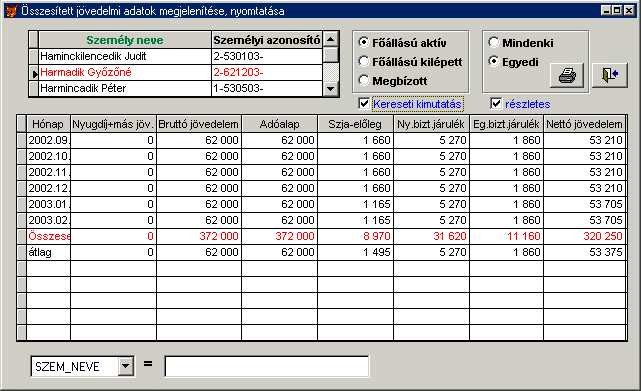Maximize the Összesített jövedelmi adatok window
The image size is (641, 391).
click(617, 11)
